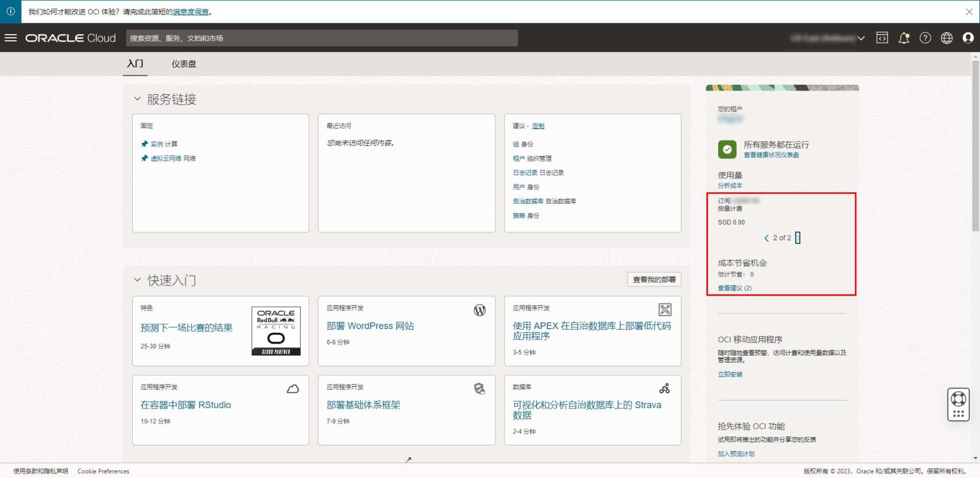This screenshot has height=478, width=980.
Task: Click the cloud icon on the RStudio card
Action: pos(293,389)
